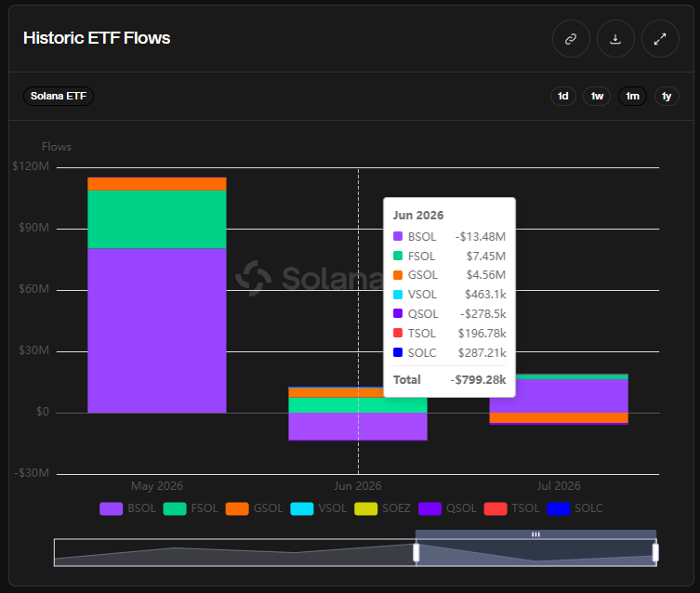The height and width of the screenshot is (593, 700).
Task: Expand the chart to fullscreen
Action: [660, 39]
